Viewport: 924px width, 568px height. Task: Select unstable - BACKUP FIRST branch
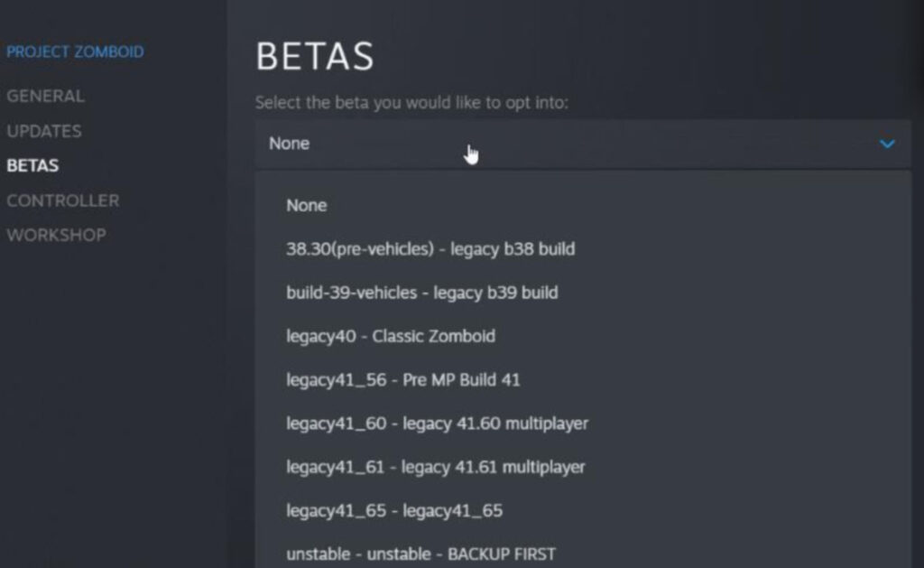point(420,554)
